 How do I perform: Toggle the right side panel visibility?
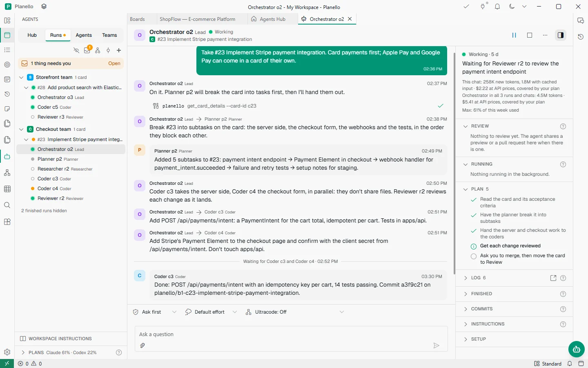[561, 35]
